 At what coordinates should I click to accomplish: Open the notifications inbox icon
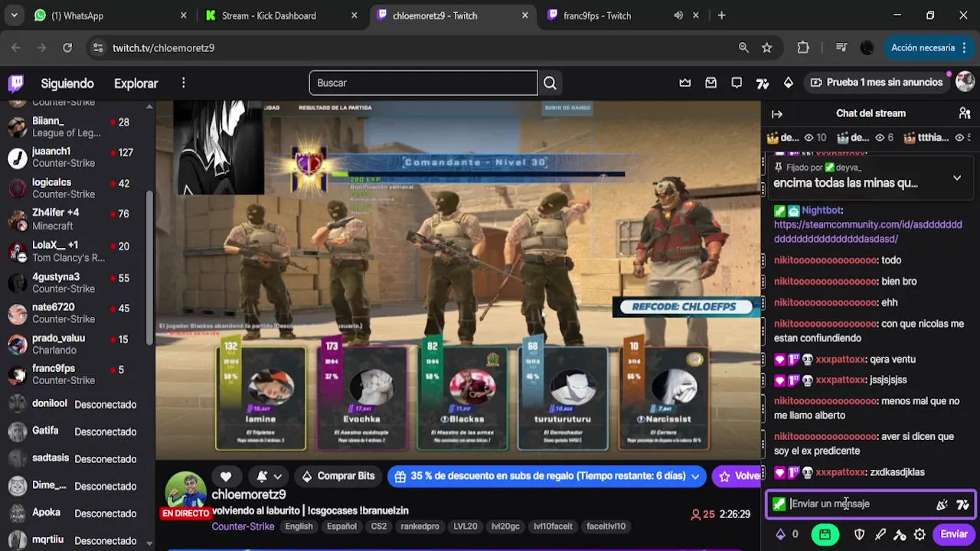710,83
